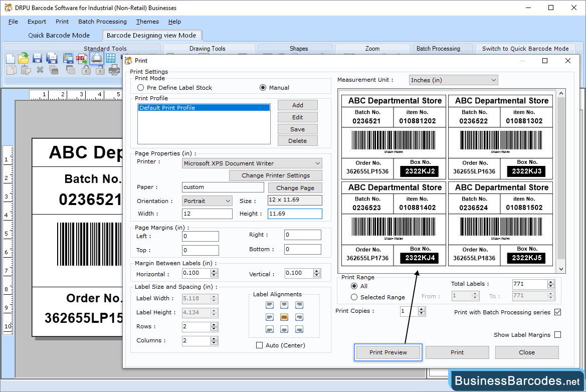Close the Print dialog with Close button
586x392 pixels.
526,352
